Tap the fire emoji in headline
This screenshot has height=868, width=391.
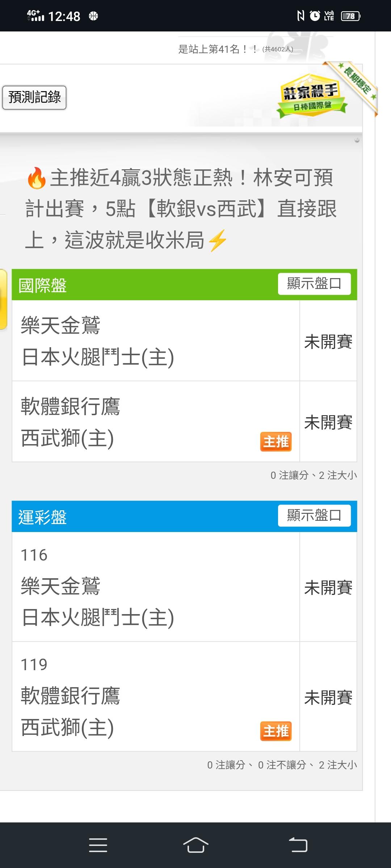(37, 178)
